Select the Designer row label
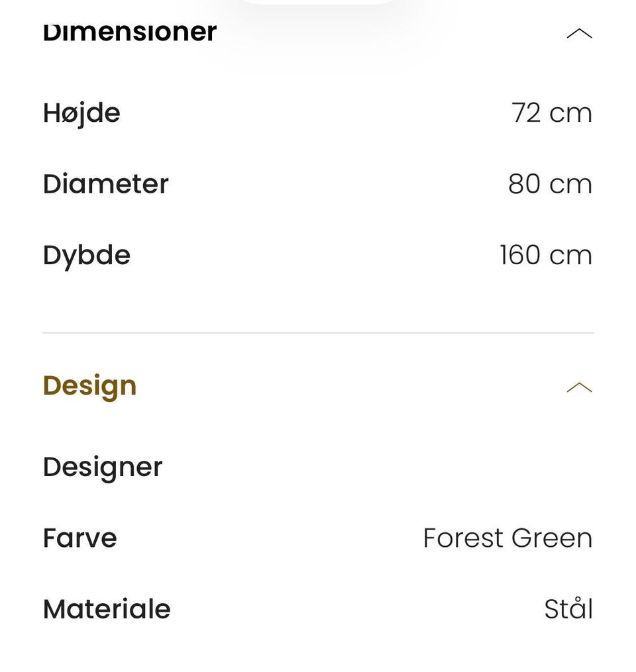 (103, 468)
